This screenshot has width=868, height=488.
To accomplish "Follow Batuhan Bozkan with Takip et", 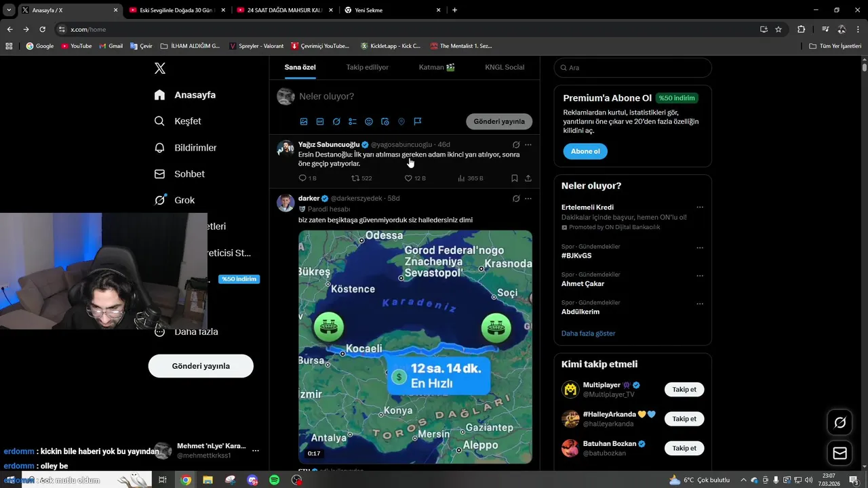I will [684, 448].
